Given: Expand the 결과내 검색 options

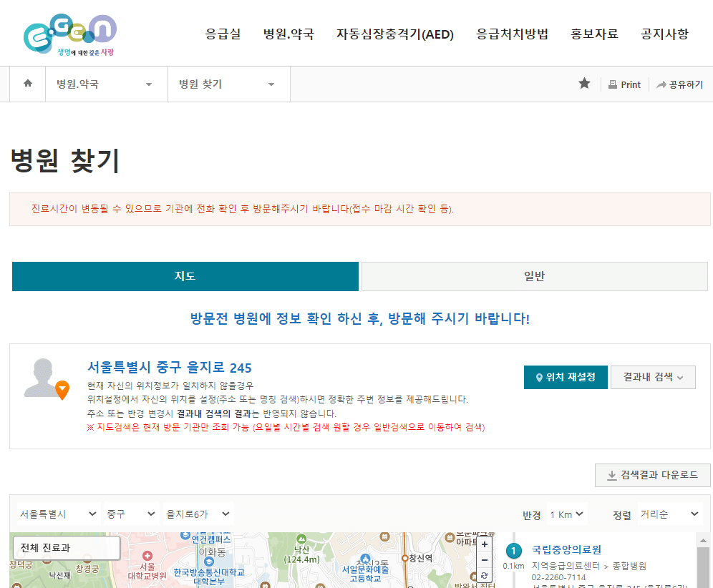Looking at the screenshot, I should (x=652, y=377).
